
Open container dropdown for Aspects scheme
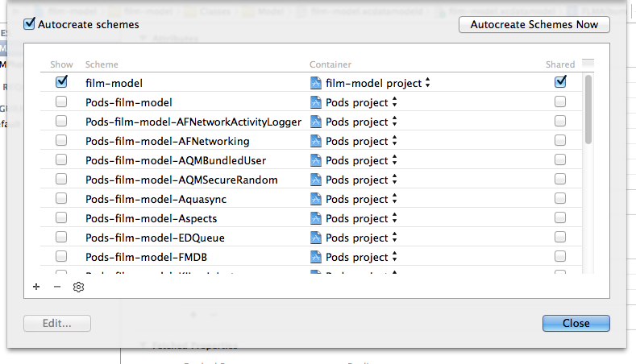pyautogui.click(x=395, y=218)
